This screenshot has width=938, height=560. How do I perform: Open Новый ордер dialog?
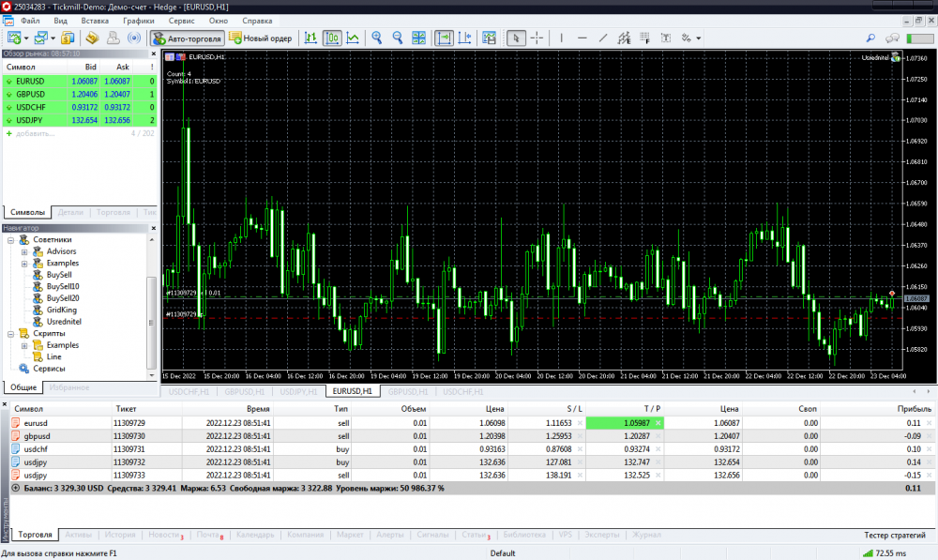(261, 38)
